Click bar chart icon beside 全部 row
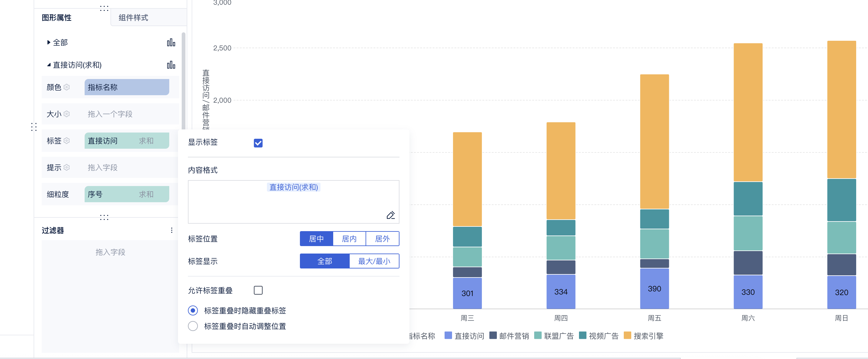 tap(171, 43)
